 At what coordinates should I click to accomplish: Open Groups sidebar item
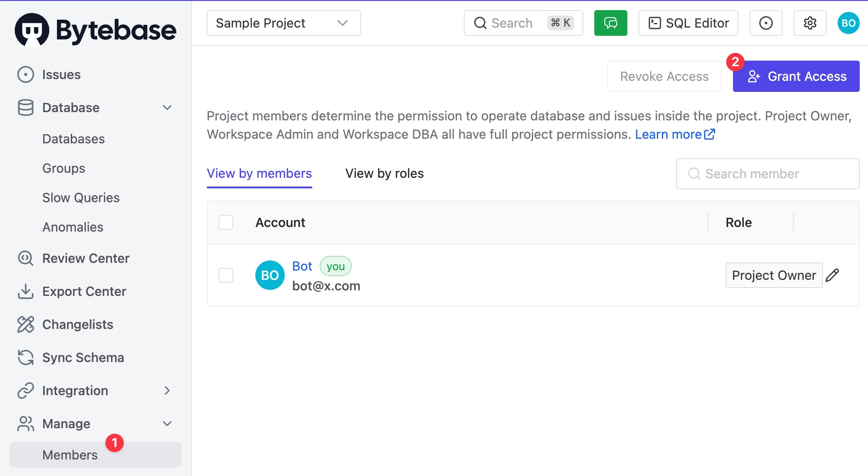[64, 168]
